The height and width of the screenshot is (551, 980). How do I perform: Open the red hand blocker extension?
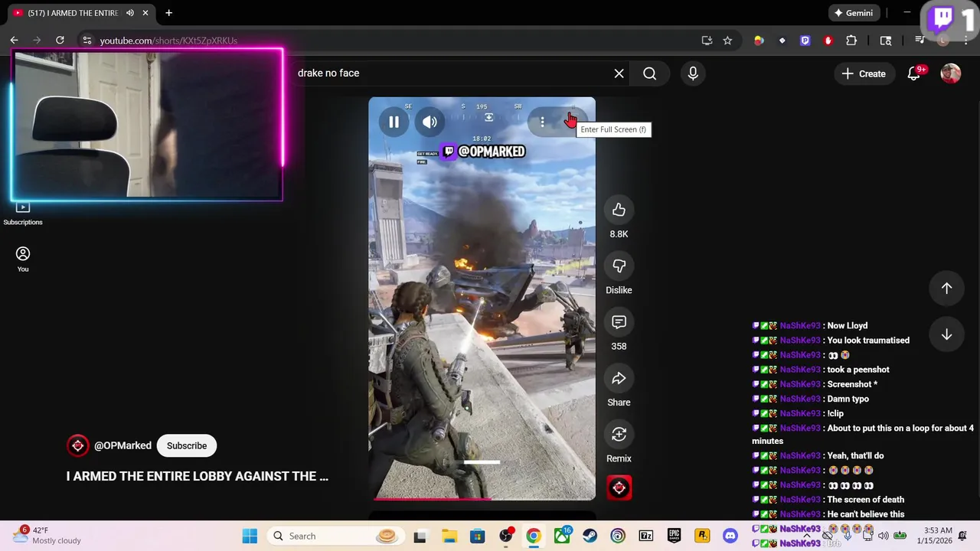(x=828, y=41)
